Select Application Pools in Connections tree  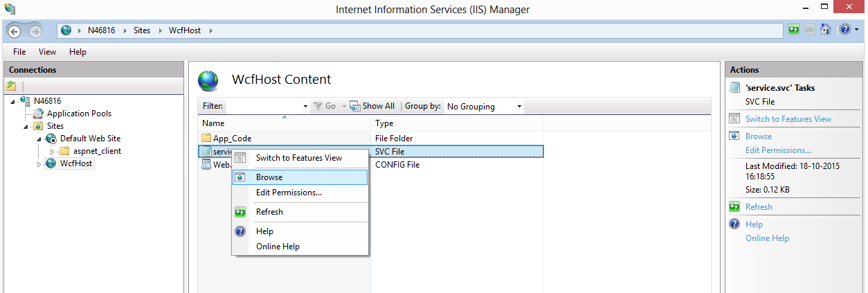pos(79,114)
